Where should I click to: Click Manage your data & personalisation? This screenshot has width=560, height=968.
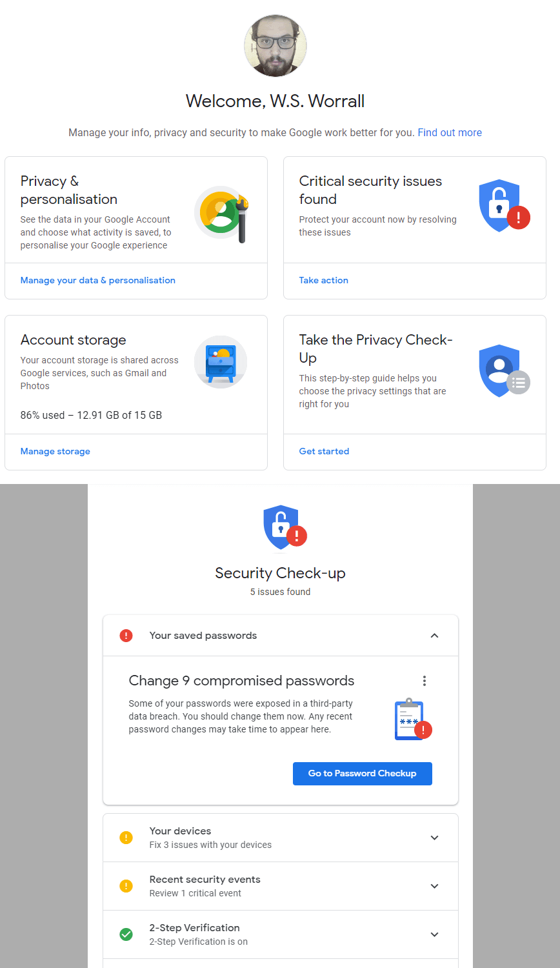97,280
